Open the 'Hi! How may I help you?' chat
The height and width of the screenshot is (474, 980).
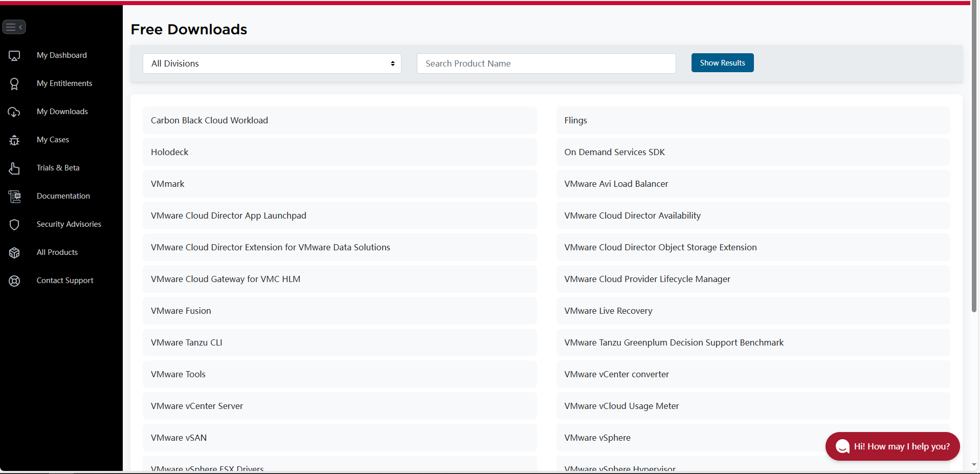pos(893,446)
